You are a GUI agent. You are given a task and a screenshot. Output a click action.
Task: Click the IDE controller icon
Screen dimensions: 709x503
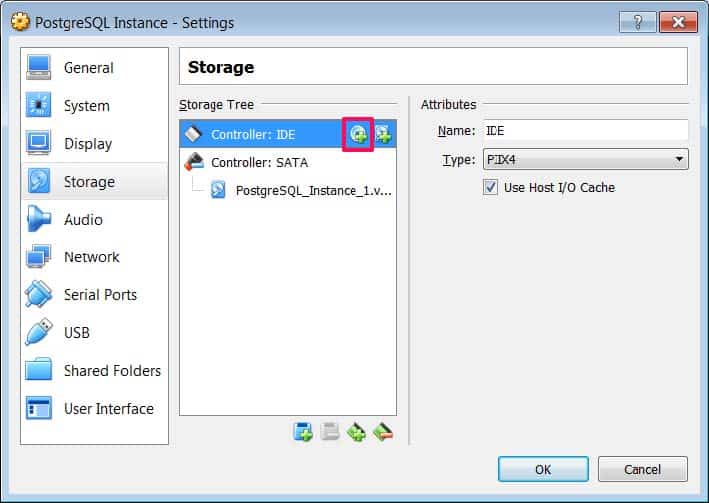pos(193,134)
